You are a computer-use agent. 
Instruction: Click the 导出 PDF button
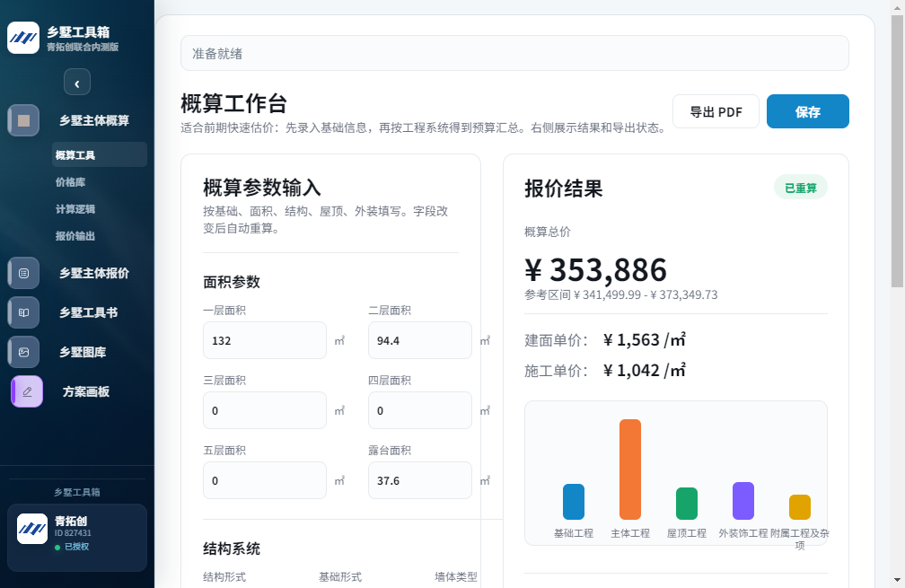click(x=716, y=111)
